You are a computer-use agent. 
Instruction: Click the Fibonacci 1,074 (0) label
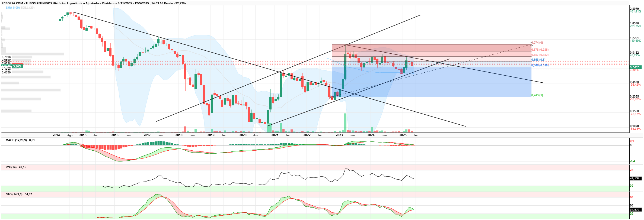537,43
